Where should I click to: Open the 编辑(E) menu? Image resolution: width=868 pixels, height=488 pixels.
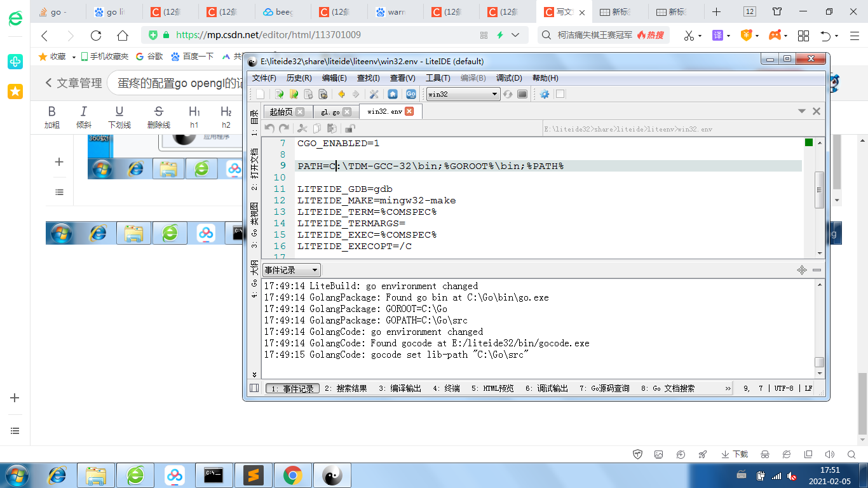pyautogui.click(x=334, y=78)
